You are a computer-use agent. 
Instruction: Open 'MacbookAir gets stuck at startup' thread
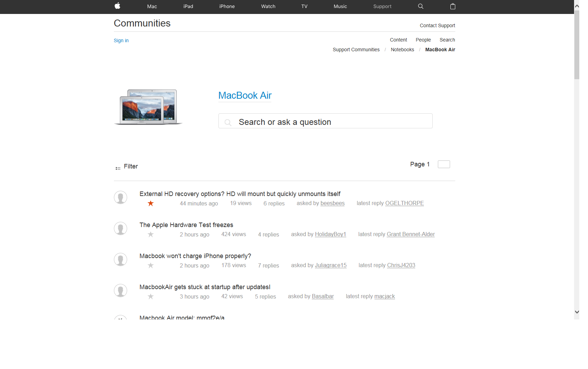pos(205,287)
